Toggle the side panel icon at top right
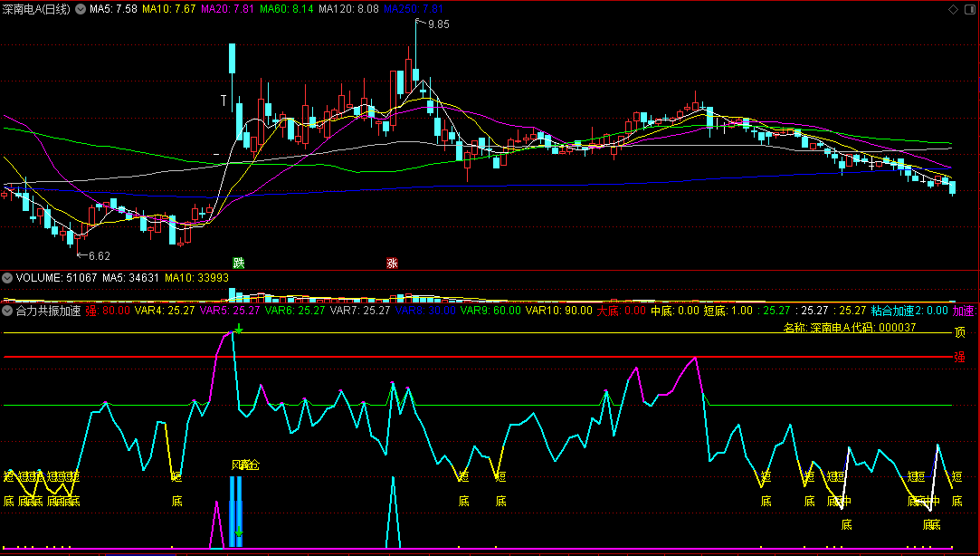This screenshot has height=556, width=980. click(x=969, y=9)
